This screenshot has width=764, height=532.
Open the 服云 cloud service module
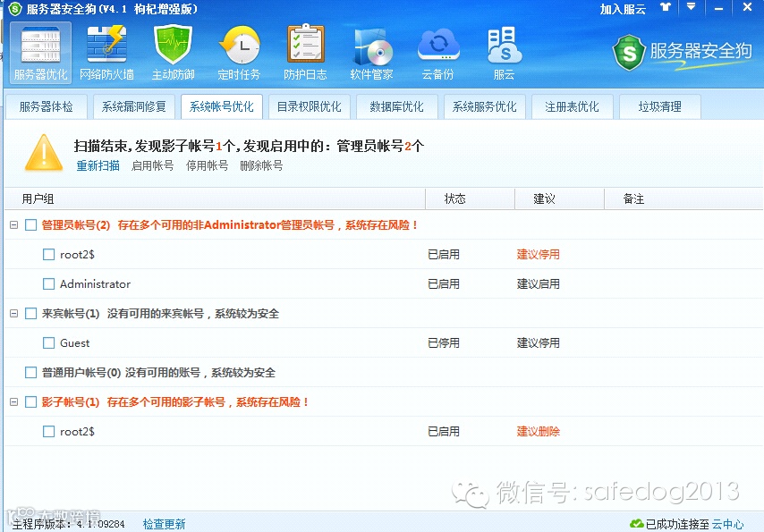pyautogui.click(x=504, y=53)
